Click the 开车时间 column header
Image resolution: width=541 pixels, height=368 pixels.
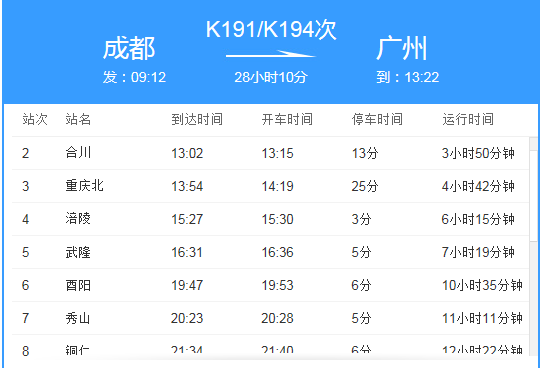click(x=287, y=119)
